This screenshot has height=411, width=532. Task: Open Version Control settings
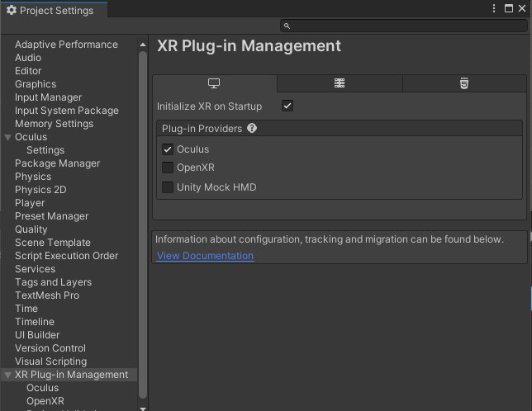coord(50,348)
